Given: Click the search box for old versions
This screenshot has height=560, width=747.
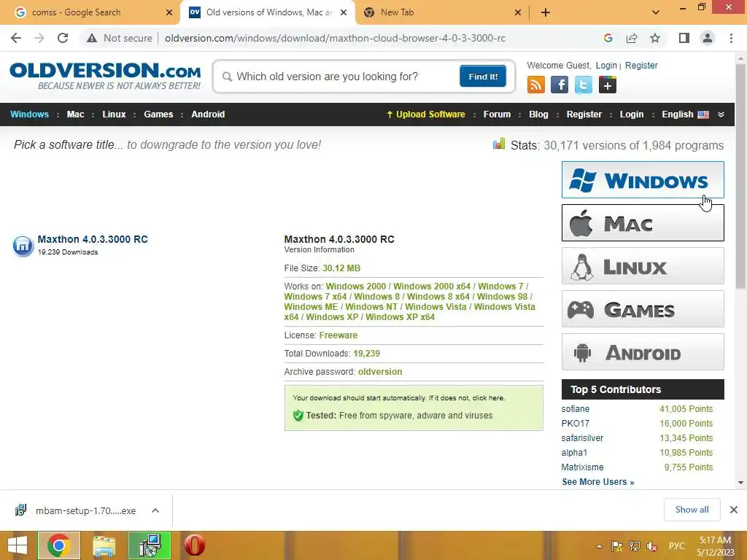Looking at the screenshot, I should pyautogui.click(x=338, y=76).
